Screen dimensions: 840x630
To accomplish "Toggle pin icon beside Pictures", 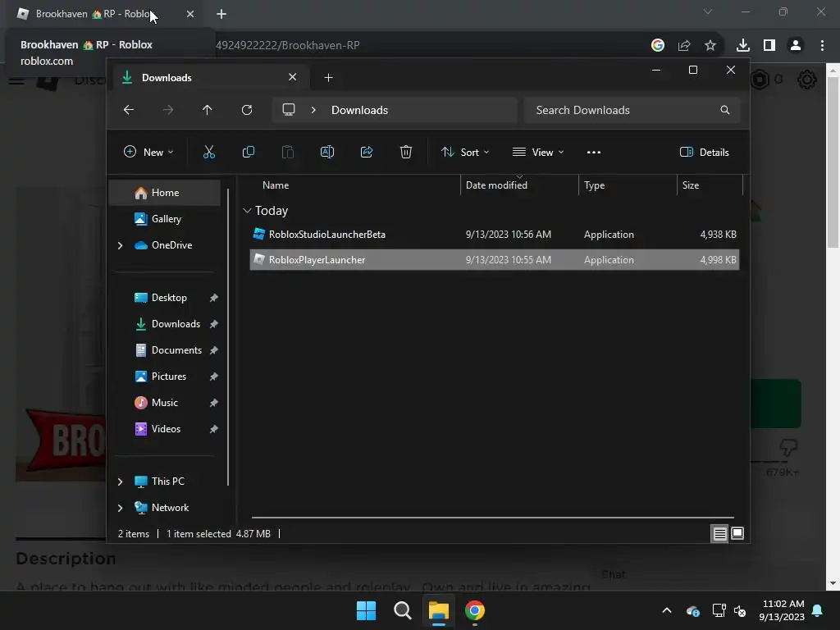I will point(214,377).
